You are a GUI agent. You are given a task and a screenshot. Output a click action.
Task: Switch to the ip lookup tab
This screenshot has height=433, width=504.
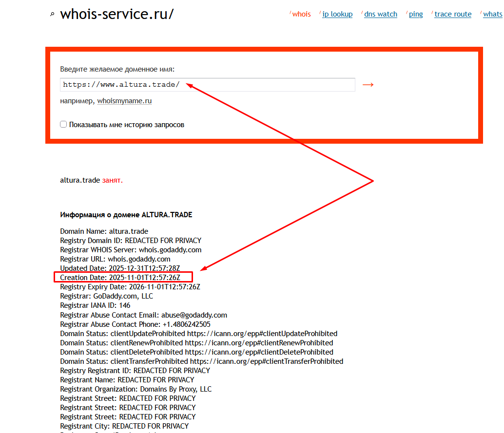point(337,14)
